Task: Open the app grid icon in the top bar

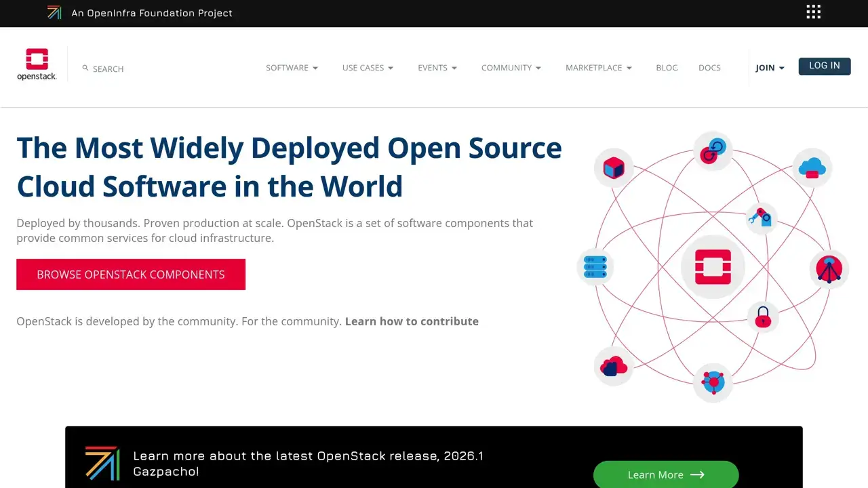Action: pyautogui.click(x=814, y=12)
